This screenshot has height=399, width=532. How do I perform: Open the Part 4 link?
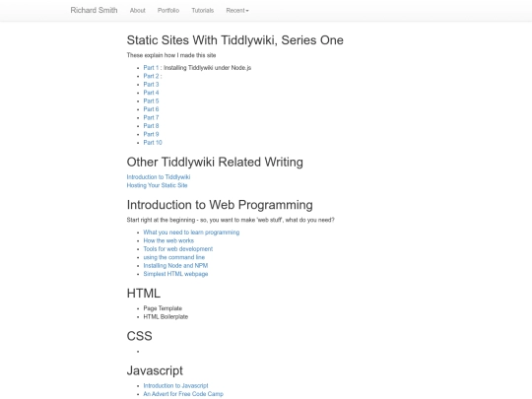(151, 93)
